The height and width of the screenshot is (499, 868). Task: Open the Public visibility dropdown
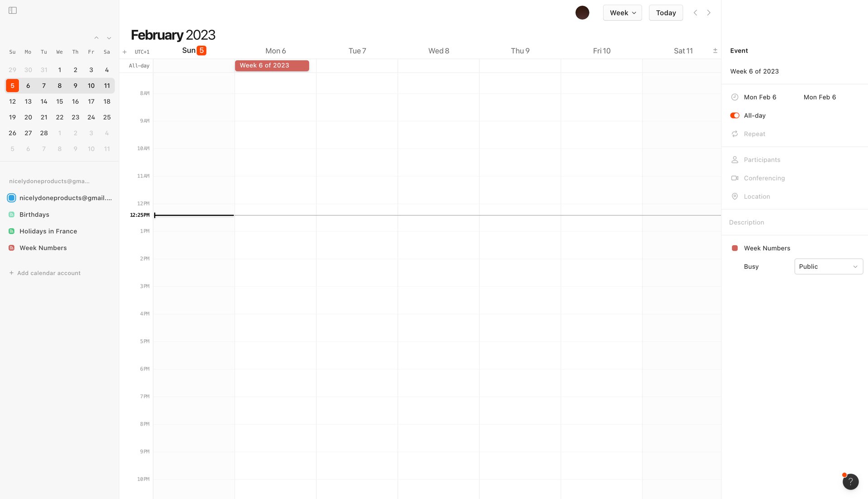pyautogui.click(x=828, y=266)
